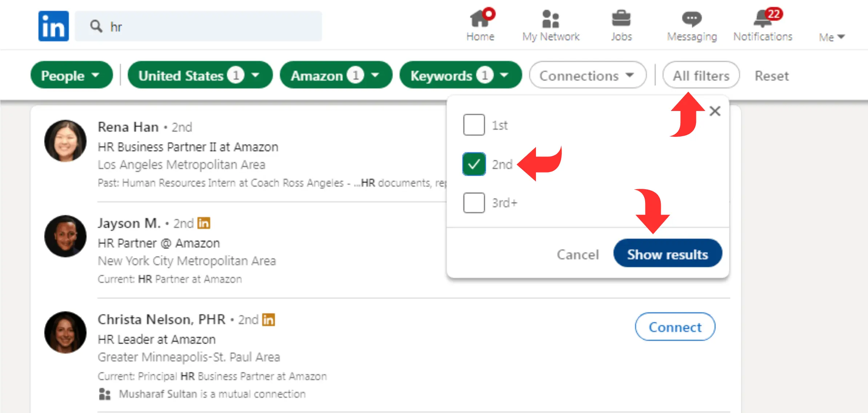868x413 pixels.
Task: Click 'Past: Human Resources Intern' line
Action: tap(272, 183)
